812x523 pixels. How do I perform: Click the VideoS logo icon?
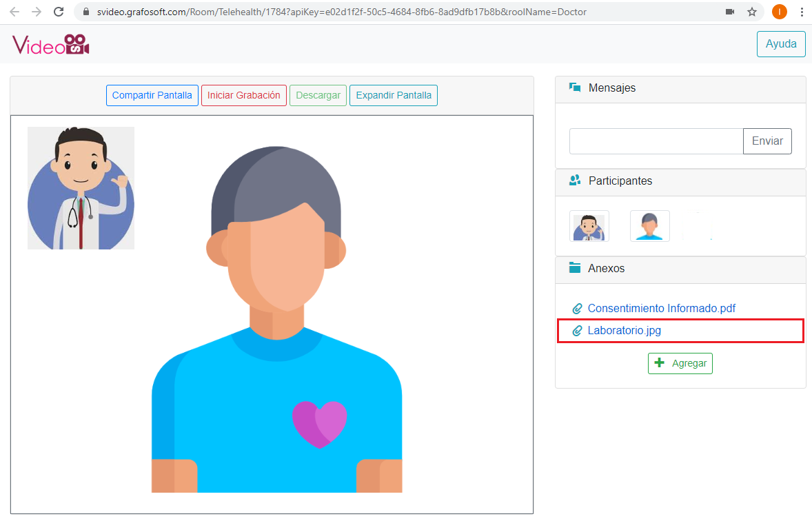click(x=51, y=45)
